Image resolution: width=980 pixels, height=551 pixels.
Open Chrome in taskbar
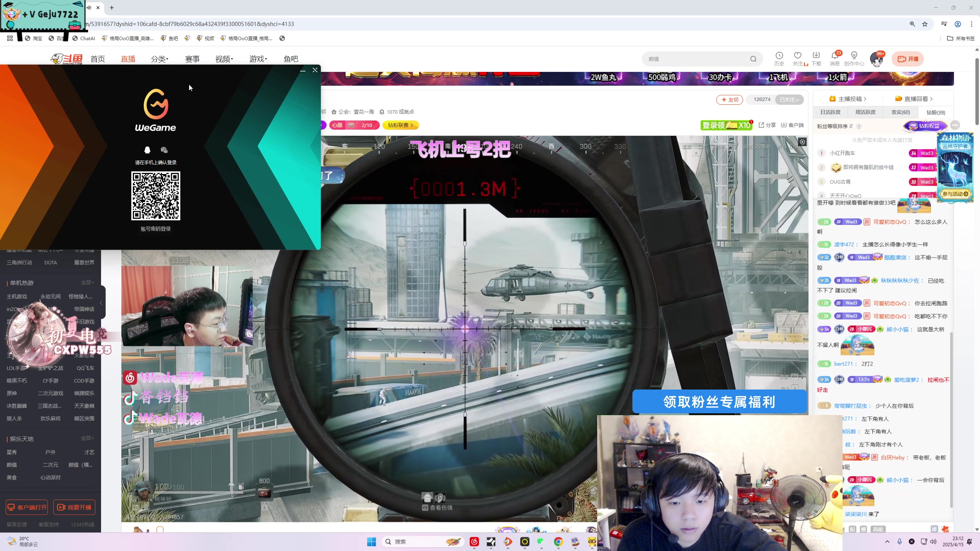tap(558, 541)
